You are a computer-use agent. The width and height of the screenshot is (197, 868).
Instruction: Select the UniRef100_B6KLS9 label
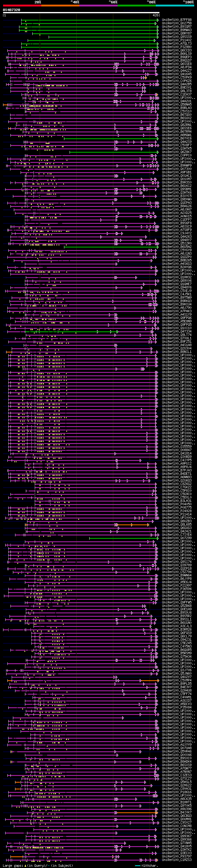(177, 54)
